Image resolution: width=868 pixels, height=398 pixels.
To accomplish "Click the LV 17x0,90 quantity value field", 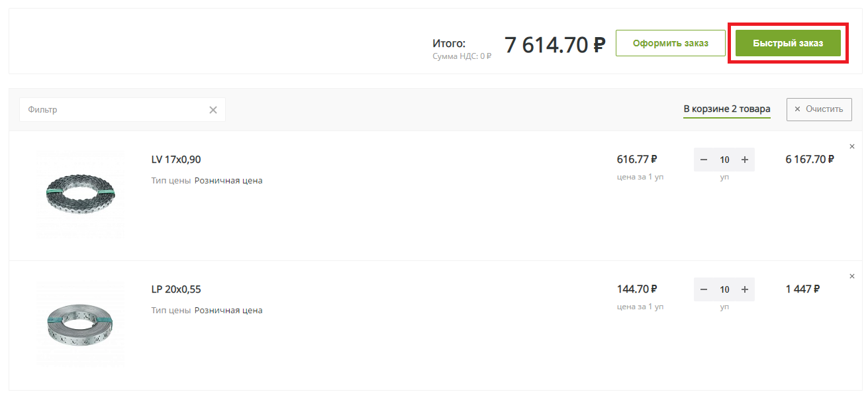I will pos(724,160).
